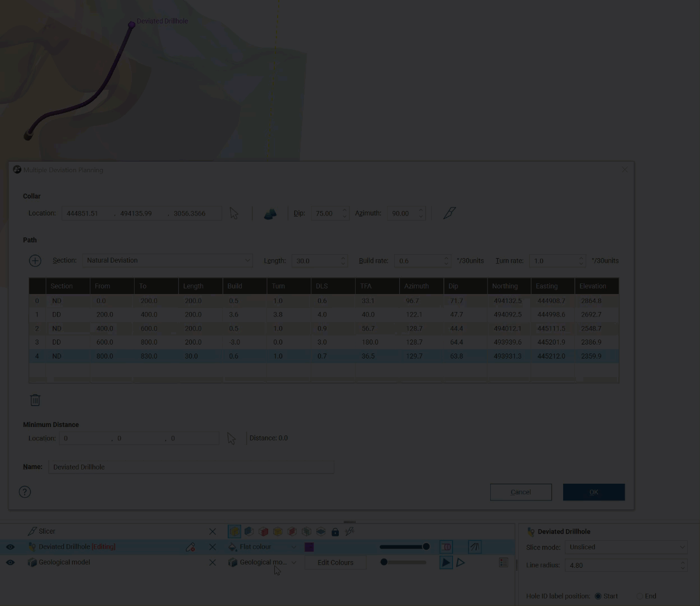This screenshot has width=700, height=606.
Task: Open the Slice mode Unsliced dropdown
Action: 626,547
